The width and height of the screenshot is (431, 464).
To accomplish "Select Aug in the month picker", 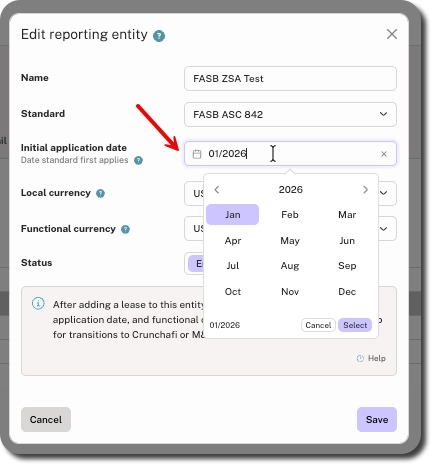I will pos(290,266).
